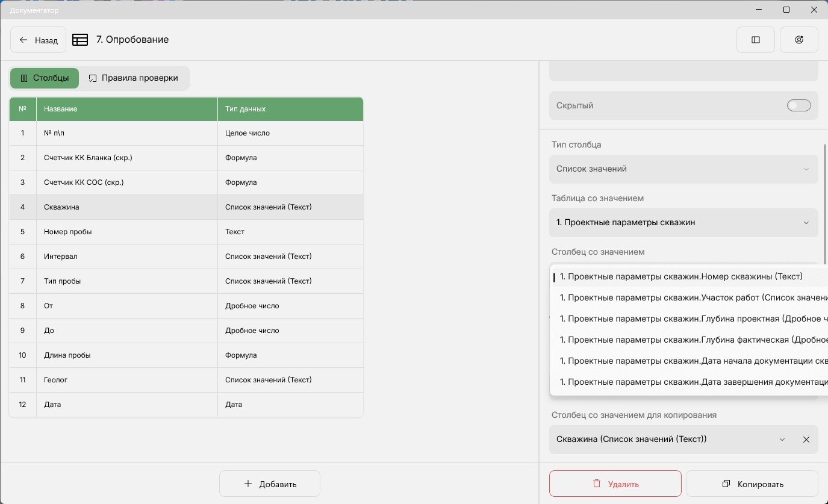
Task: Click Дробное число cell in От row
Action: (x=290, y=306)
